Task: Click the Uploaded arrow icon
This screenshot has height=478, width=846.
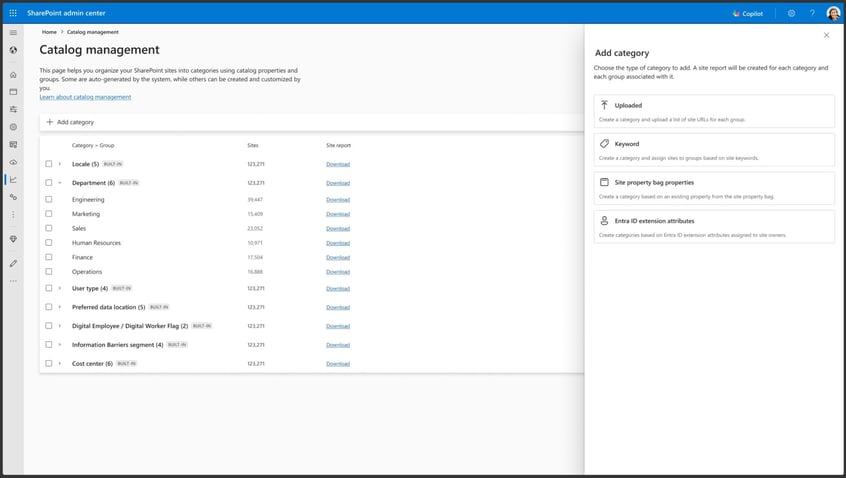Action: [604, 105]
